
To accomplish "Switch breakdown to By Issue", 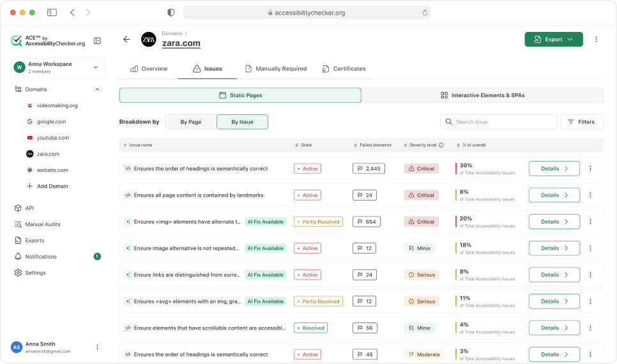I will point(243,122).
